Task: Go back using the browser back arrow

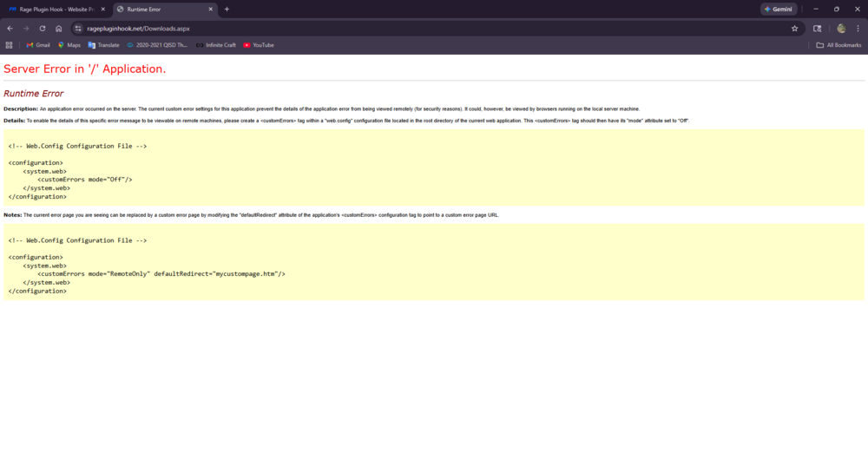Action: point(10,29)
